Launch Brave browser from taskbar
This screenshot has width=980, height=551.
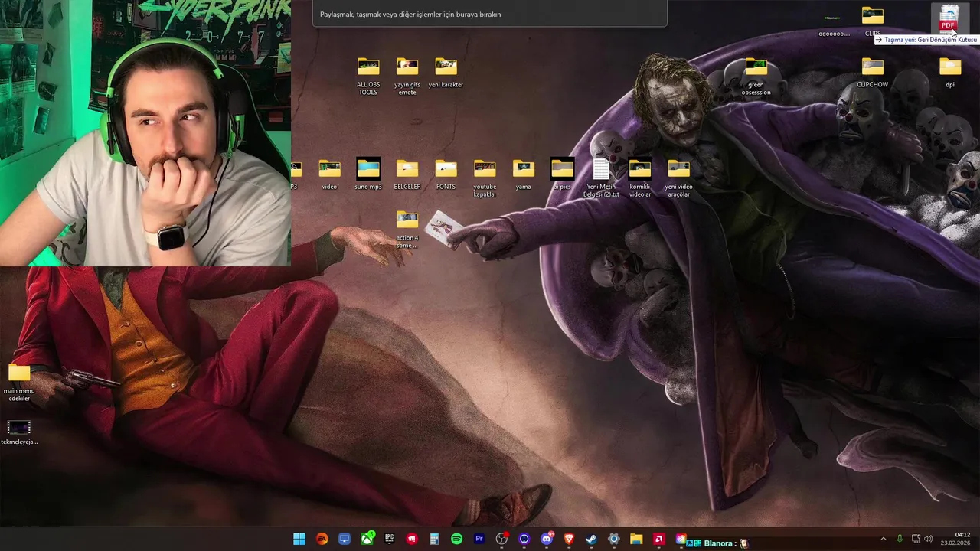pos(569,539)
